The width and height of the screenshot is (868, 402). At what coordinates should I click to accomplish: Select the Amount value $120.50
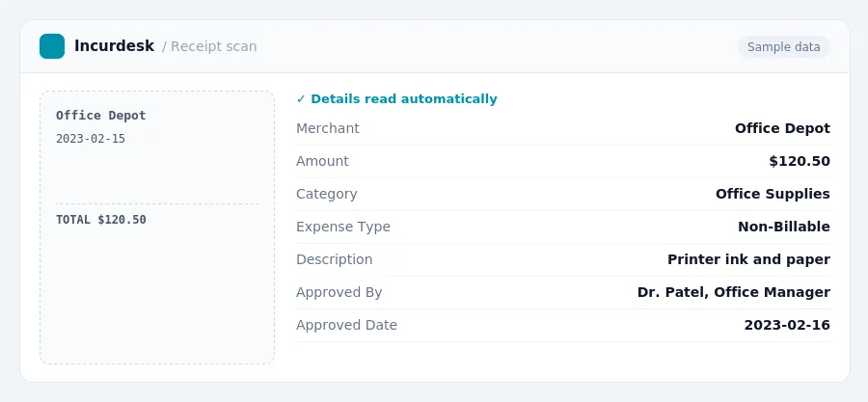point(800,161)
